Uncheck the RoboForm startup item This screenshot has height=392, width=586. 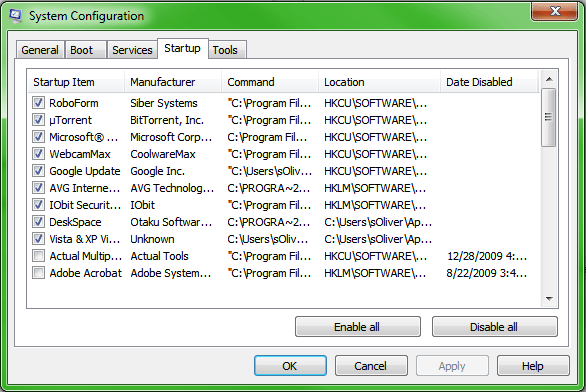[38, 103]
